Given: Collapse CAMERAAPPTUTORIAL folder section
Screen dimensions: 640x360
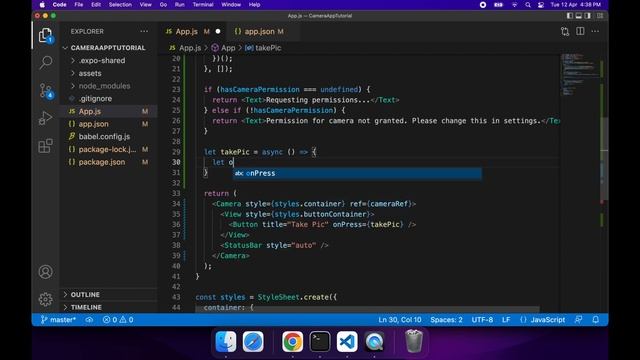Looking at the screenshot, I should [108, 48].
